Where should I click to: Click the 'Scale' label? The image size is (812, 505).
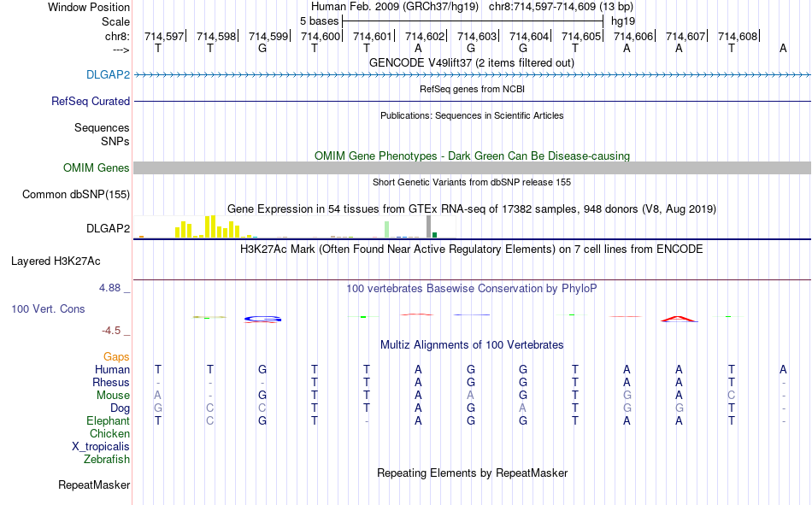coord(115,21)
